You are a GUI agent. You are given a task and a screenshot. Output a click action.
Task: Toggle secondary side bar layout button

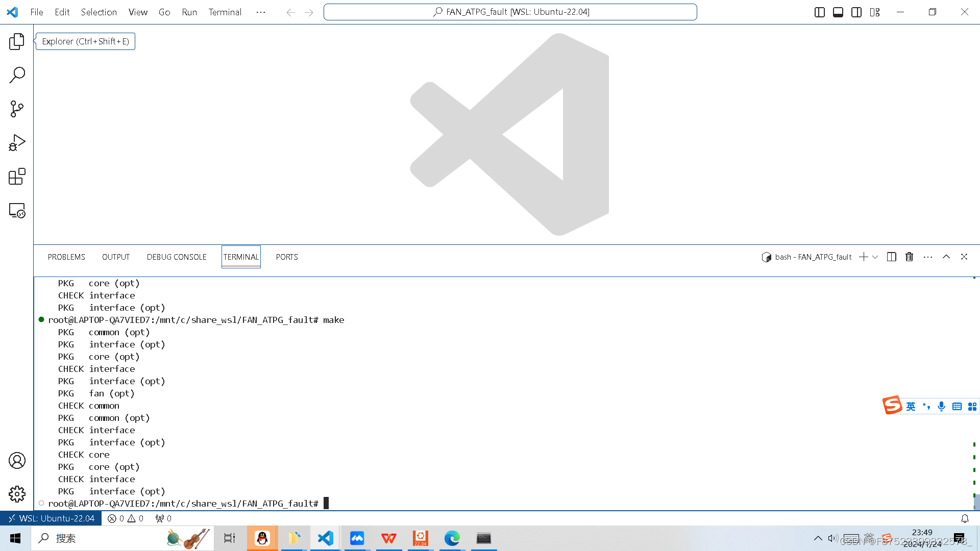tap(856, 12)
